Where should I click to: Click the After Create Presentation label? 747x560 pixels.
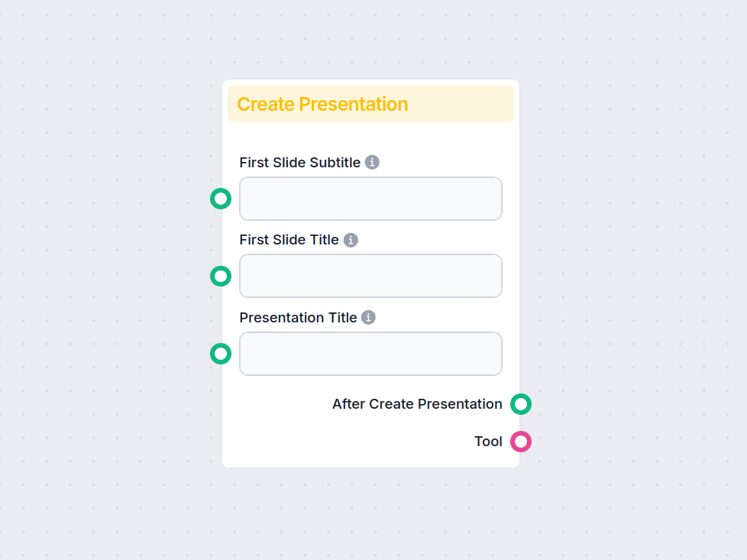tap(416, 404)
